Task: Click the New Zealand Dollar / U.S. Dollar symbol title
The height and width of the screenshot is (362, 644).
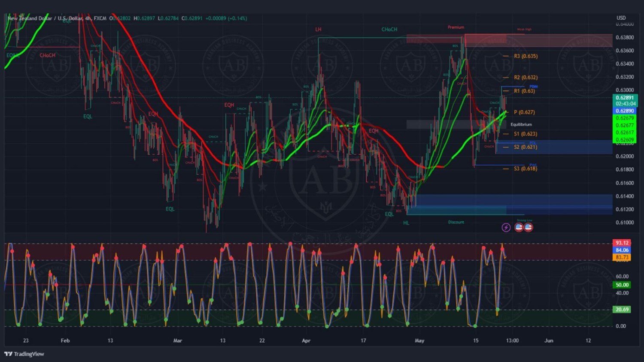Action: click(45, 18)
